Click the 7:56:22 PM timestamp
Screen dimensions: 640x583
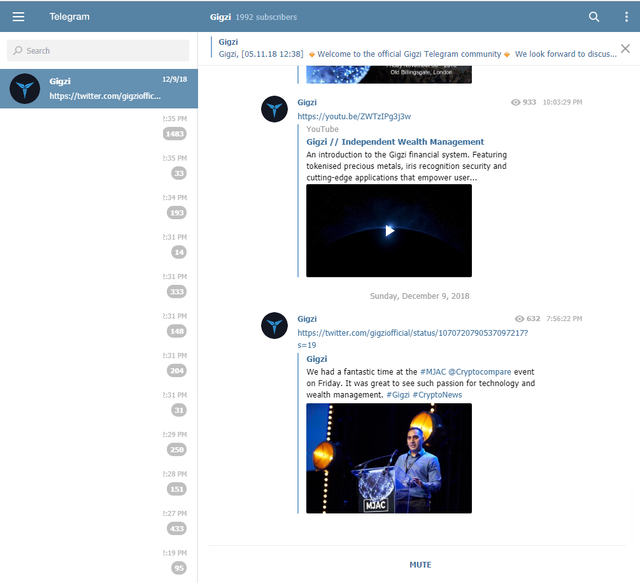[564, 318]
